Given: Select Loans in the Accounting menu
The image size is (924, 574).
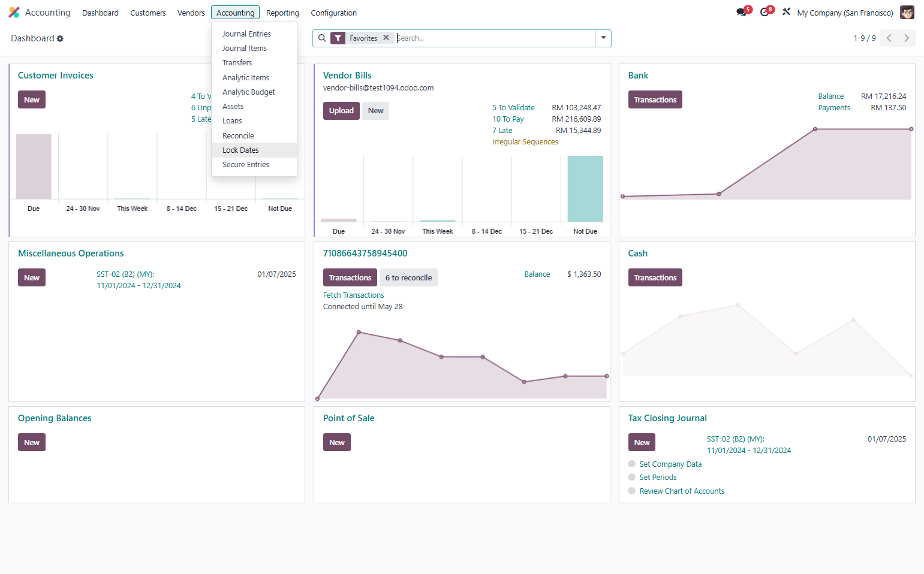Looking at the screenshot, I should (254, 121).
